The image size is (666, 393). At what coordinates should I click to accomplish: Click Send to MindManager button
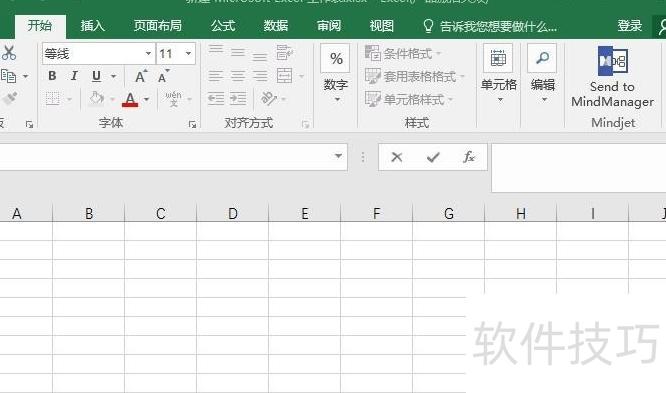tap(612, 76)
